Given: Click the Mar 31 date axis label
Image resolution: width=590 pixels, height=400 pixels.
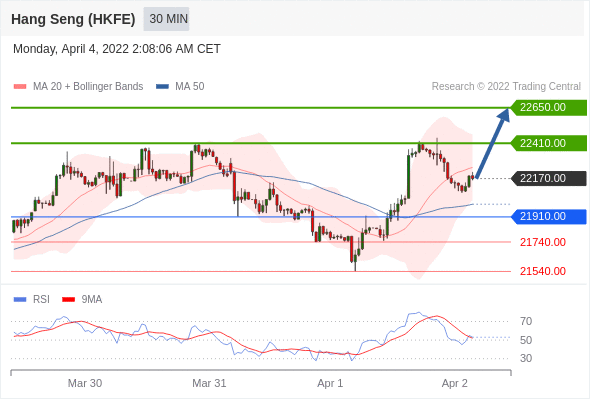Looking at the screenshot, I should pyautogui.click(x=209, y=383).
